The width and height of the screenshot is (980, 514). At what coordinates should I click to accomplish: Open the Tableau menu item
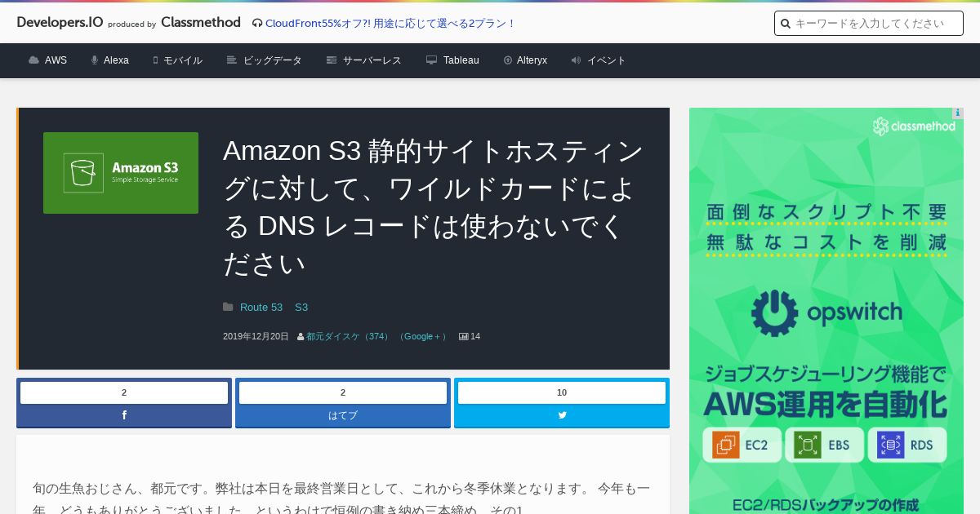pos(461,60)
